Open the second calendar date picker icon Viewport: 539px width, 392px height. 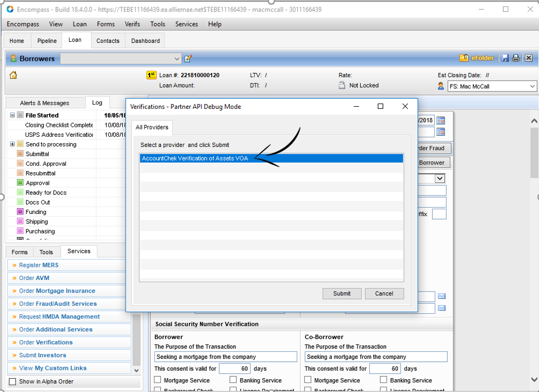pos(441,132)
